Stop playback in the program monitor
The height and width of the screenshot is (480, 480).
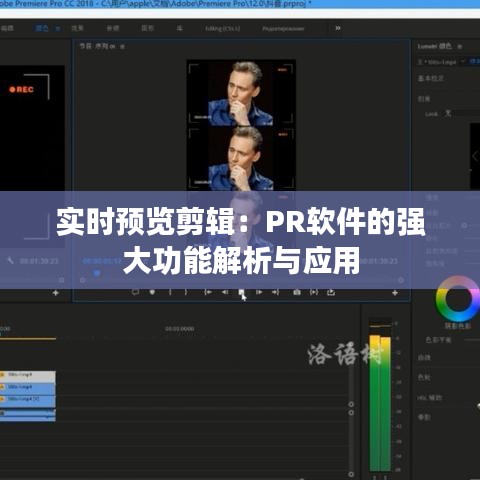tap(241, 292)
